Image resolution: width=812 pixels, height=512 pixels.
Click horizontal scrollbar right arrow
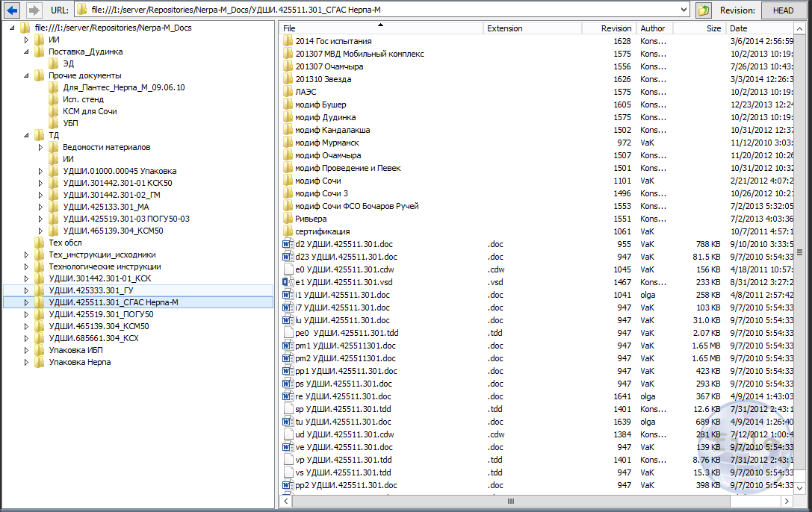[x=787, y=501]
